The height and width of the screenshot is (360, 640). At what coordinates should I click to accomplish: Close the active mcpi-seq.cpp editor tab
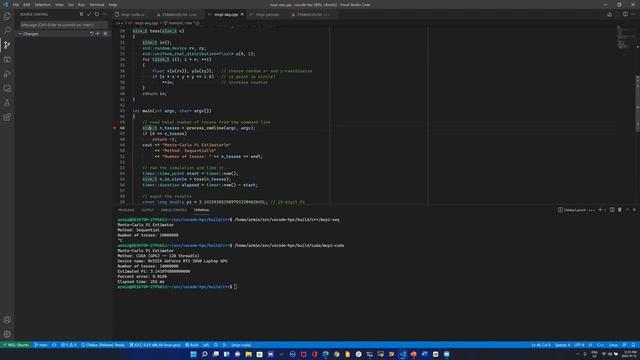tap(242, 14)
